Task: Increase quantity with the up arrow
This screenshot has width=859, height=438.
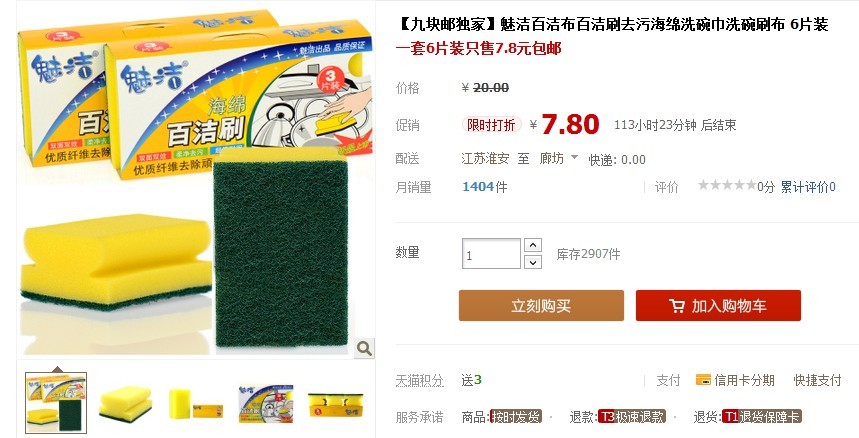Action: [x=533, y=245]
